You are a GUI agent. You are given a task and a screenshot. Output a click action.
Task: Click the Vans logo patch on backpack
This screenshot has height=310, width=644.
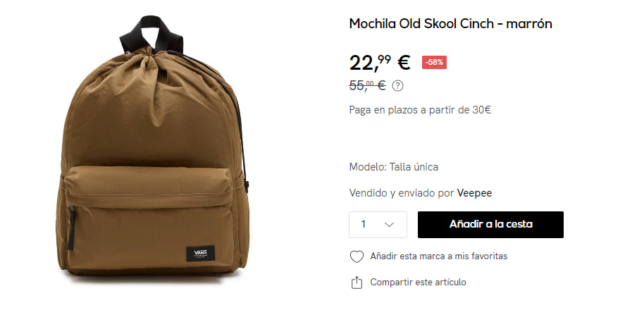pos(200,254)
